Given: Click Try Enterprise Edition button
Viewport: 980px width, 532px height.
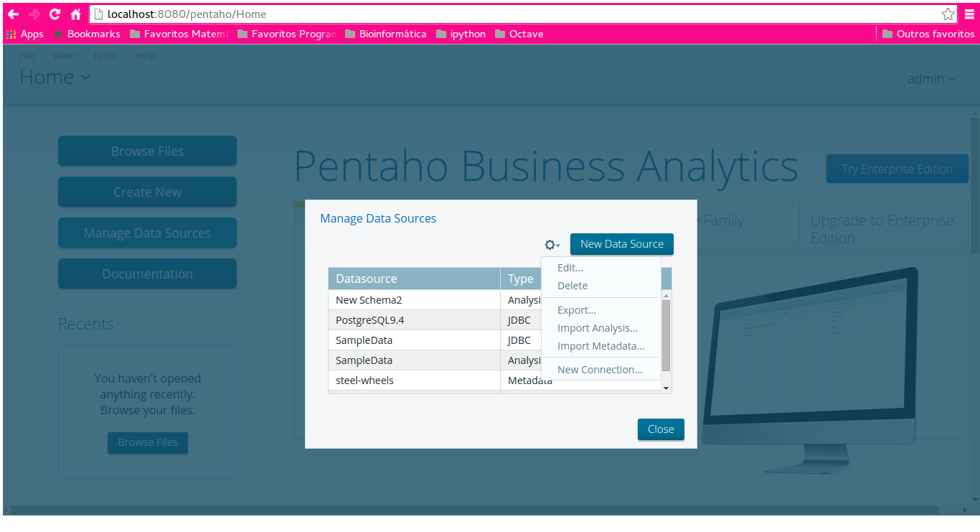Looking at the screenshot, I should tap(897, 169).
